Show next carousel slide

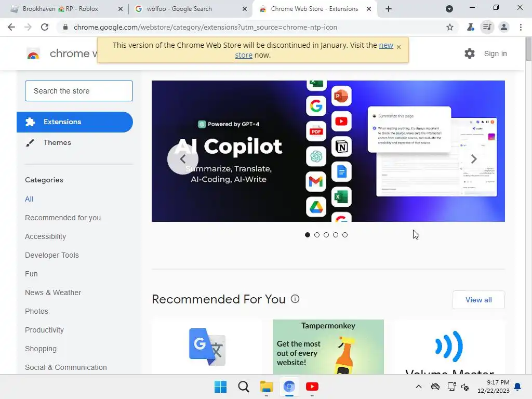coord(474,159)
